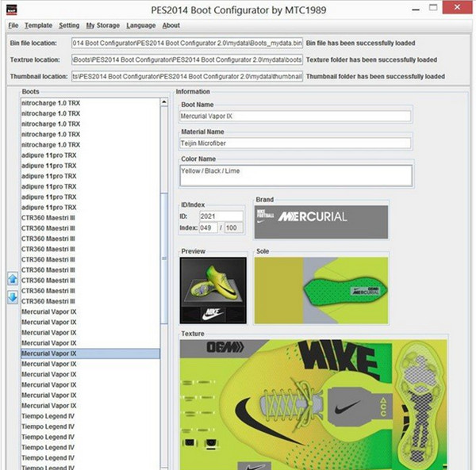This screenshot has height=470, width=476.
Task: Click the boot texture image
Action: (x=313, y=400)
